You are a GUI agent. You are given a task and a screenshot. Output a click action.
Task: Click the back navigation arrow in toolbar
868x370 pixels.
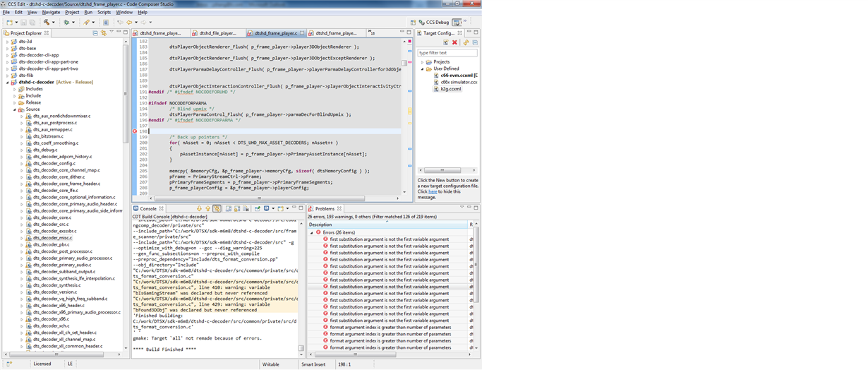point(129,23)
